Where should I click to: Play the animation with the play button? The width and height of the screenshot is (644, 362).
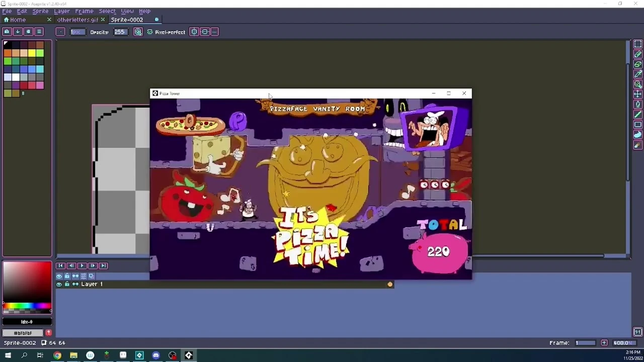click(x=82, y=265)
